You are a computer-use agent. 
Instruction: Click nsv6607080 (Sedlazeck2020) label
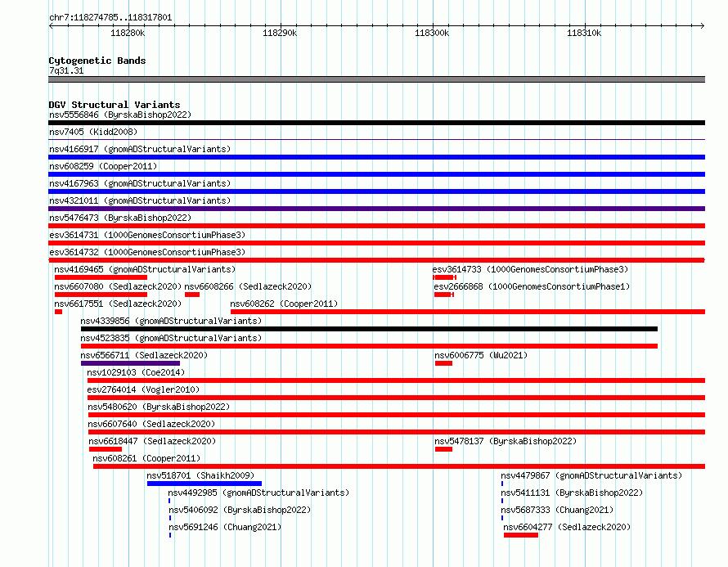coord(118,286)
